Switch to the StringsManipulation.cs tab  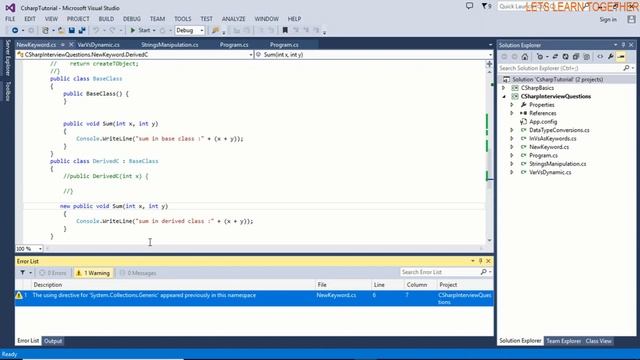[x=170, y=45]
